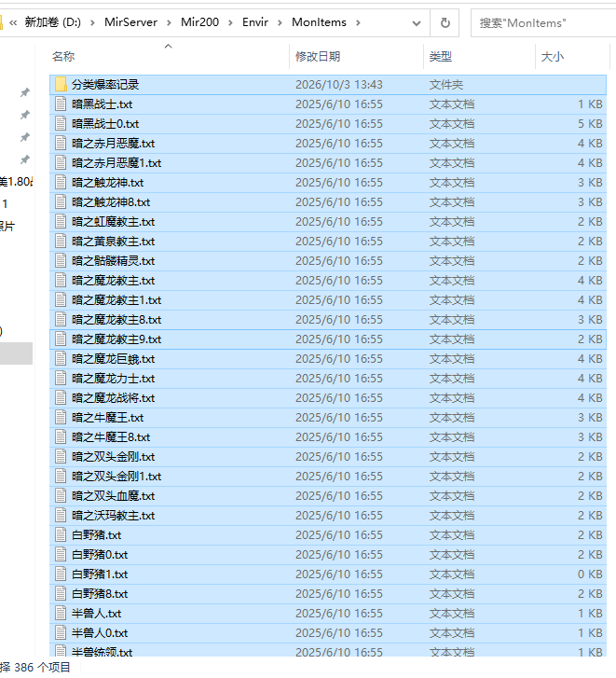Viewport: 616px width, 678px height.
Task: Click the 暗之触龙神8.txt file icon
Action: click(61, 202)
